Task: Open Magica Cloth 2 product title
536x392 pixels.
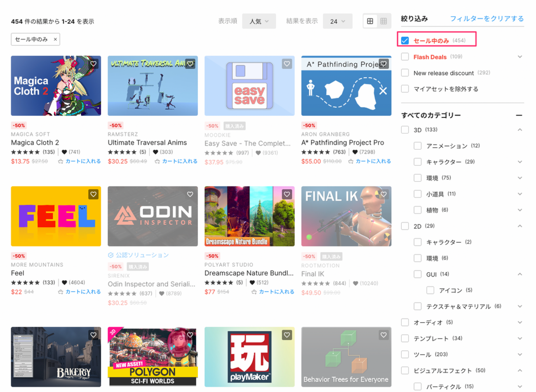Action: click(35, 143)
